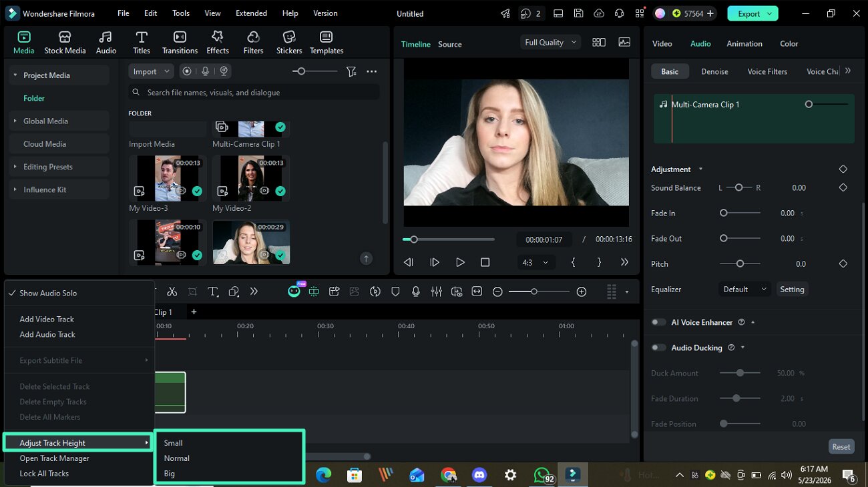Viewport: 868px width, 487px height.
Task: Select the My Video-3 thumbnail
Action: pyautogui.click(x=168, y=178)
